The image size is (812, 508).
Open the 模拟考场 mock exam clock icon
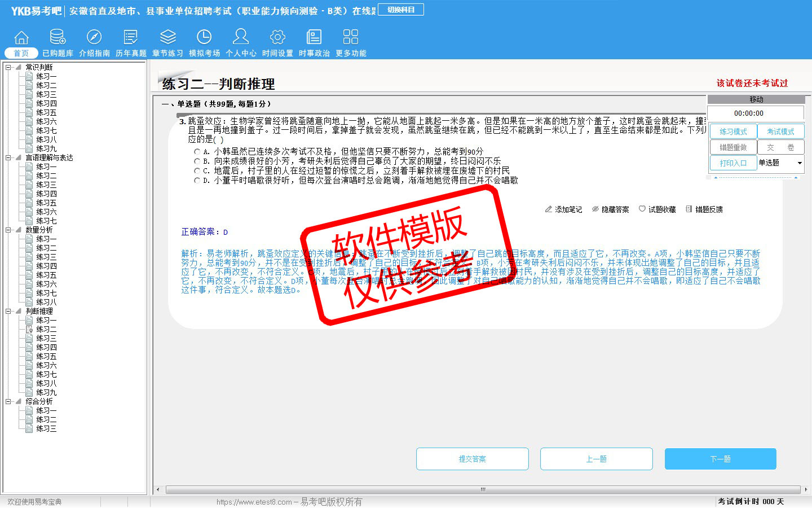tap(204, 38)
